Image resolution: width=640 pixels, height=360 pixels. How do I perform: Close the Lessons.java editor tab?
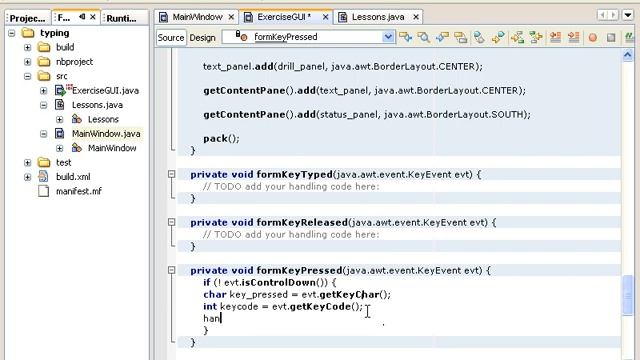[416, 17]
